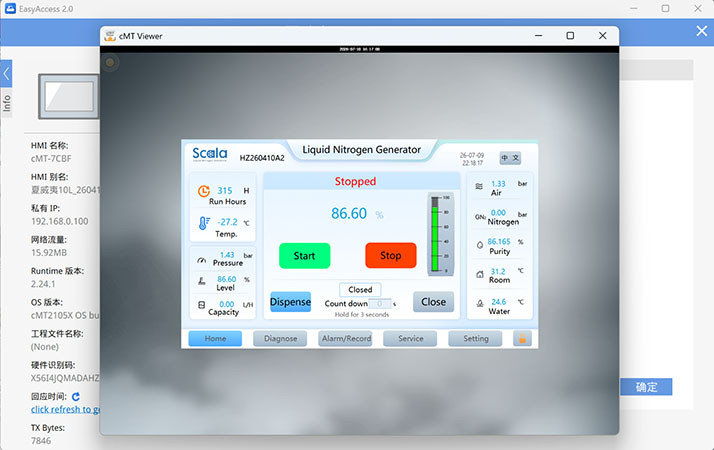Click the 确定 button in EasyAccess
The width and height of the screenshot is (714, 450).
pyautogui.click(x=646, y=387)
